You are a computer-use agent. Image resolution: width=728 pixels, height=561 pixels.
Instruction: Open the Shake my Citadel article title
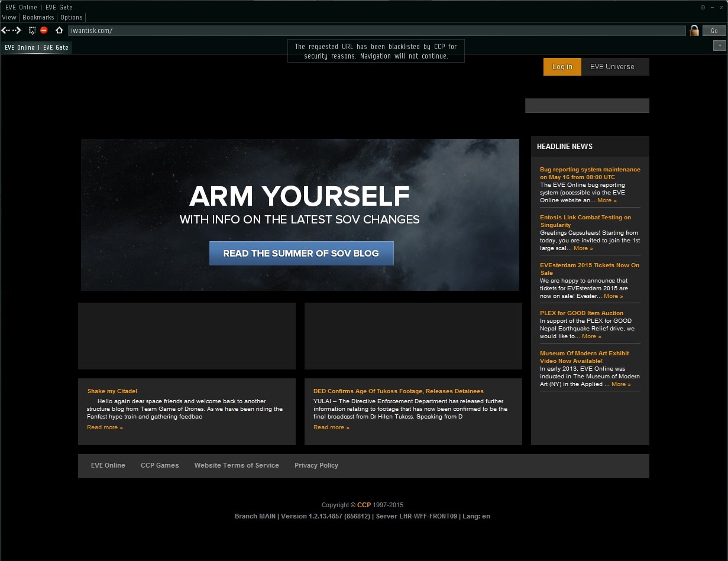pyautogui.click(x=112, y=391)
